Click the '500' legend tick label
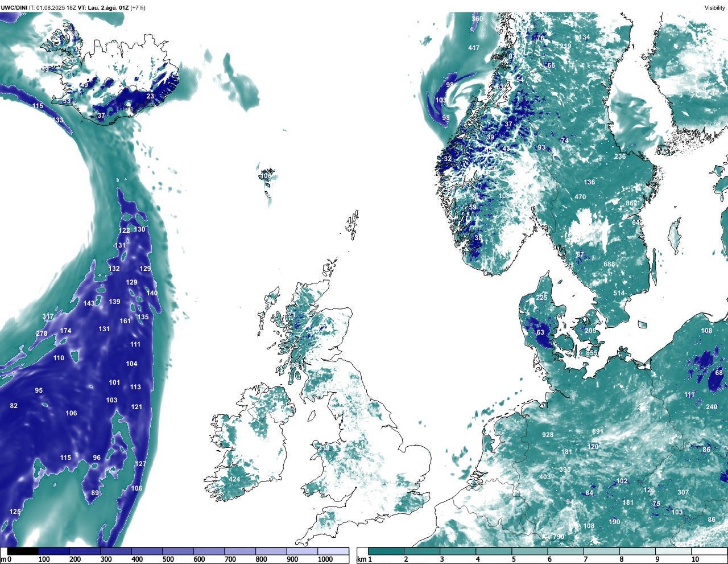This screenshot has height=564, width=728. (x=168, y=559)
